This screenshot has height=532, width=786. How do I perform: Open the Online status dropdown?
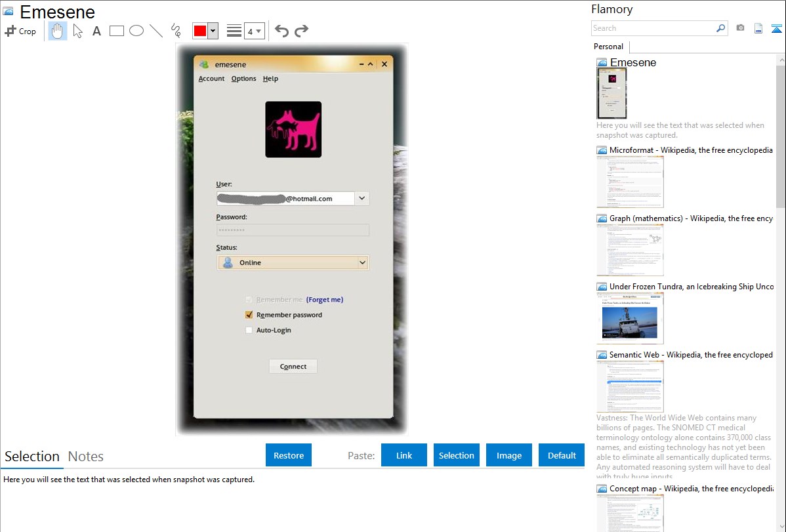click(x=293, y=263)
